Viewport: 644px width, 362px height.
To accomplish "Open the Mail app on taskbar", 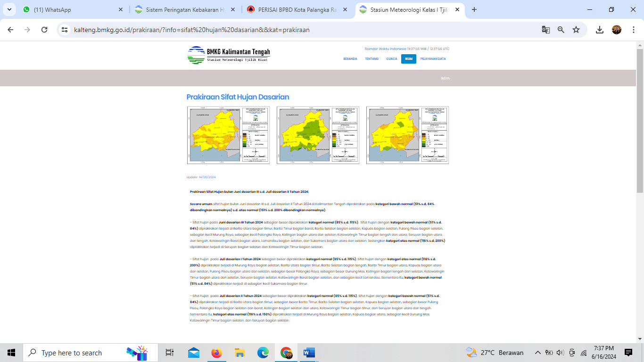I will point(193,353).
